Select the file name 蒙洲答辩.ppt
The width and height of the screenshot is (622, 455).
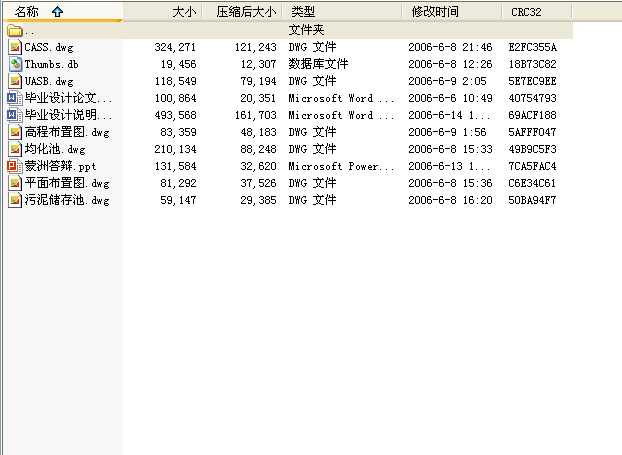coord(61,166)
